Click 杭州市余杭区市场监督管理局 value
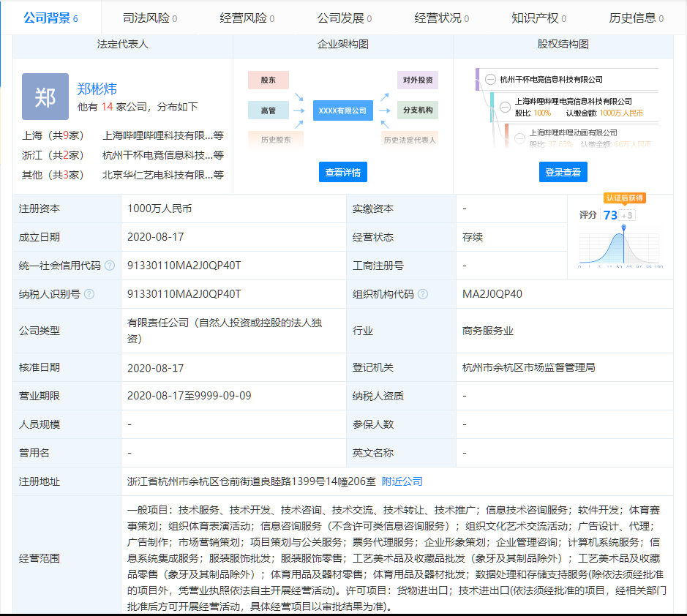 [x=528, y=367]
